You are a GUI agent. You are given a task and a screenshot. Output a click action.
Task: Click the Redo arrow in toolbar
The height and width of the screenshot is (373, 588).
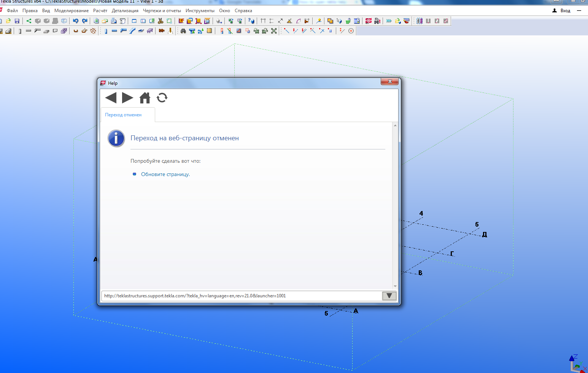[x=84, y=21]
